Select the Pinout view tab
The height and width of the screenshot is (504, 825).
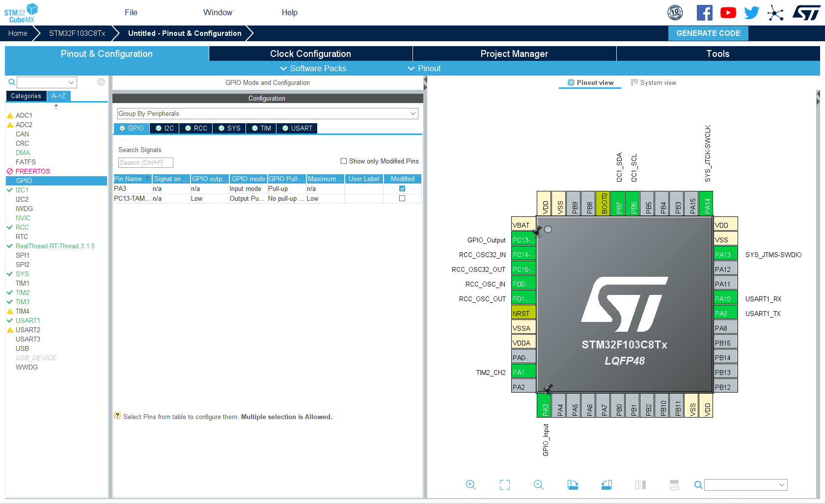[x=590, y=82]
